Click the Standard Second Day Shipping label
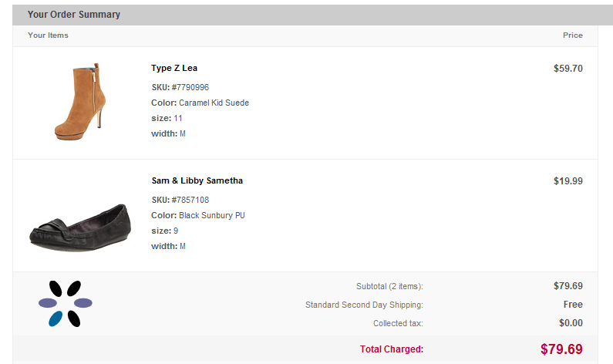 (364, 305)
